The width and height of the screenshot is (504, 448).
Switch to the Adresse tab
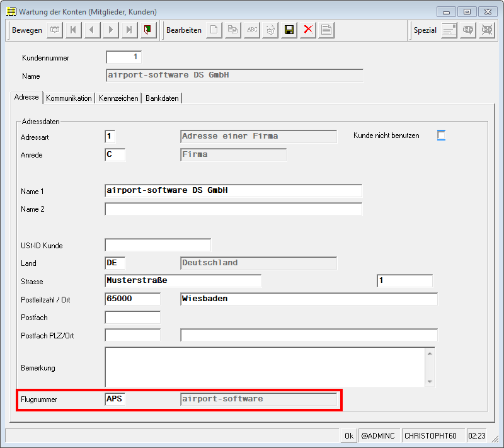(26, 97)
